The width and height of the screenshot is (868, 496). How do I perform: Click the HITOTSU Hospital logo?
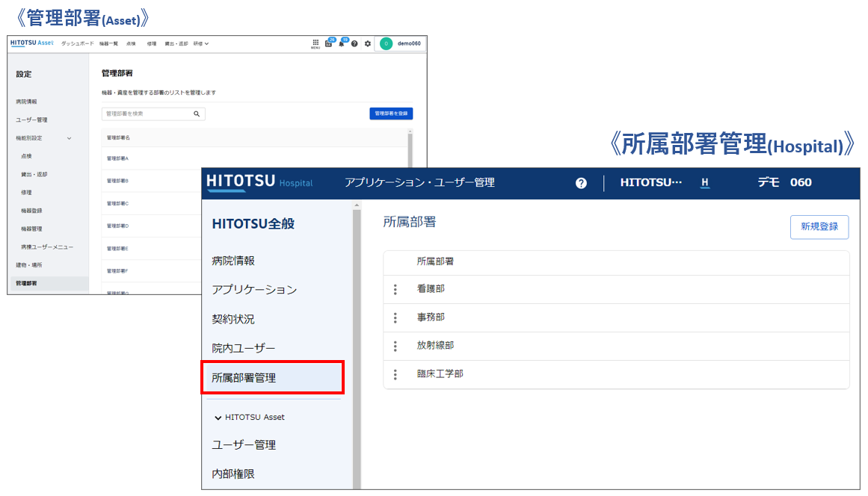coord(259,182)
